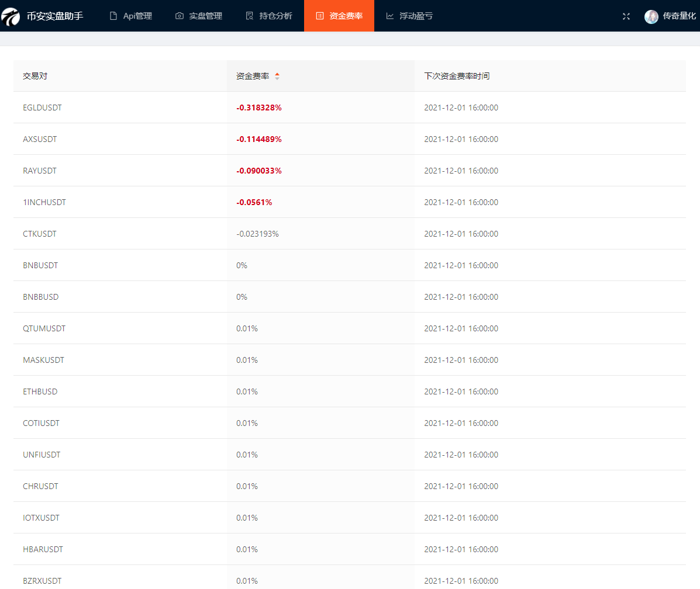Open the Api管理 tab

tap(137, 16)
